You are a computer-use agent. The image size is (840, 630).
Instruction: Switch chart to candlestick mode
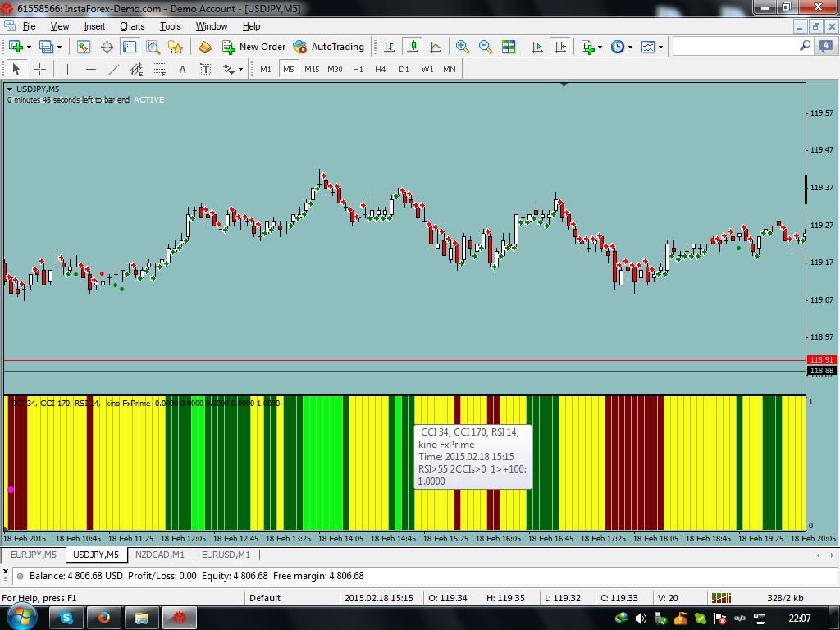coord(413,47)
